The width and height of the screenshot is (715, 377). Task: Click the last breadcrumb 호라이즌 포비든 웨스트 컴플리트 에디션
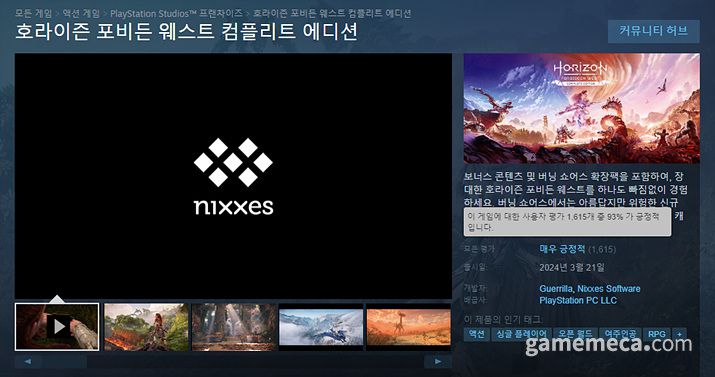click(x=332, y=13)
